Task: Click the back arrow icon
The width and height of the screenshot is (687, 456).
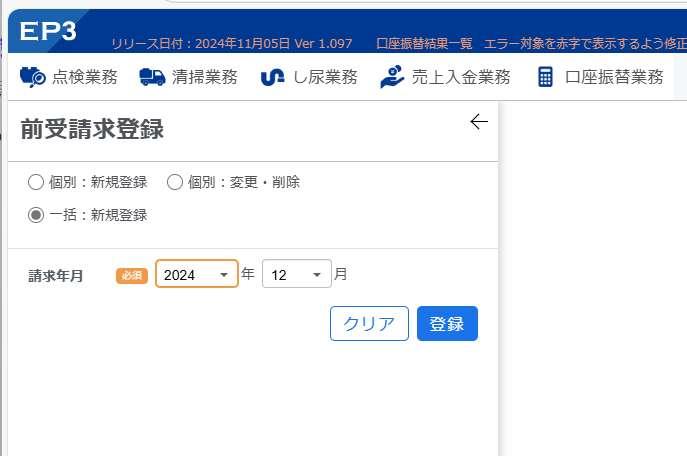Action: coord(479,121)
